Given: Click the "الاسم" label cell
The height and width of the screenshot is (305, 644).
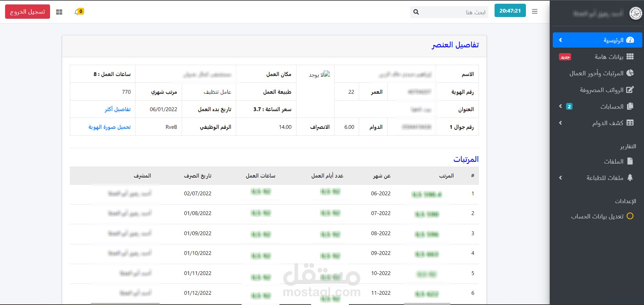Looking at the screenshot, I should [457, 74].
